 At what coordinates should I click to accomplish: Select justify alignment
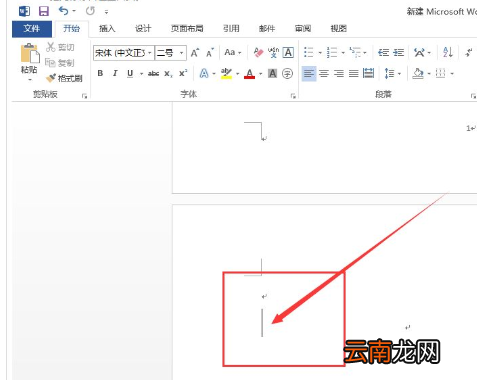(353, 73)
